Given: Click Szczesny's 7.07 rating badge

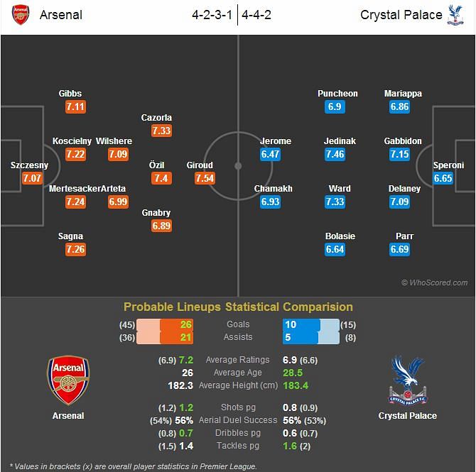Looking at the screenshot, I should [x=32, y=178].
